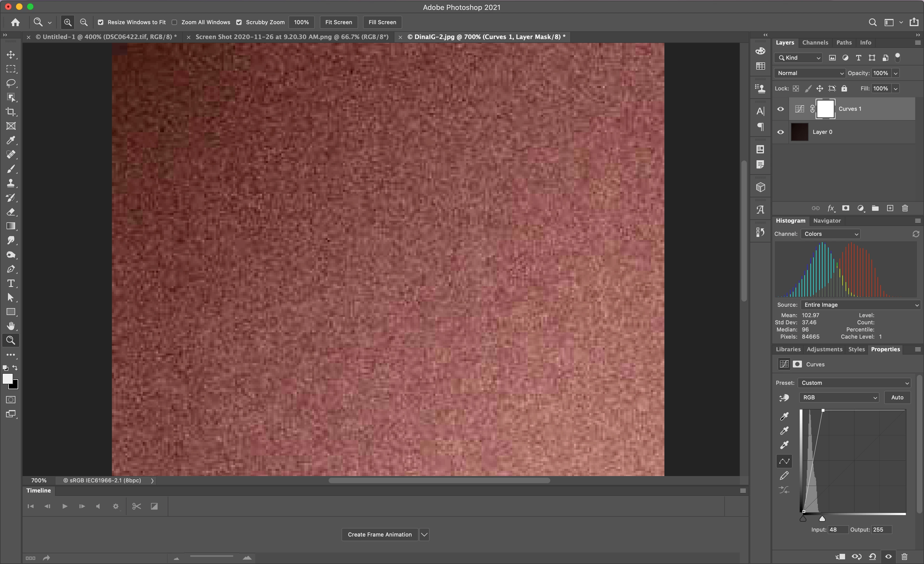Click the Fit Screen button
The width and height of the screenshot is (924, 564).
coord(338,22)
